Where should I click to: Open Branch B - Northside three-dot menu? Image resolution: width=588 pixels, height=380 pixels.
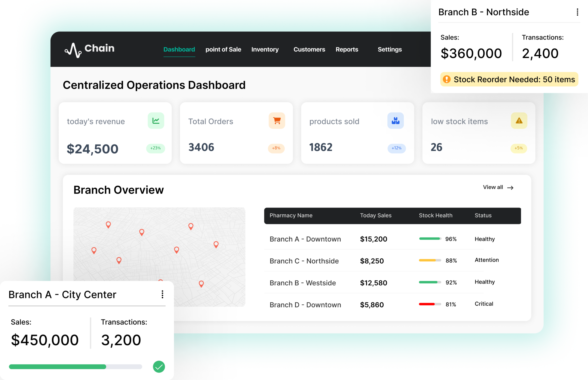[577, 12]
